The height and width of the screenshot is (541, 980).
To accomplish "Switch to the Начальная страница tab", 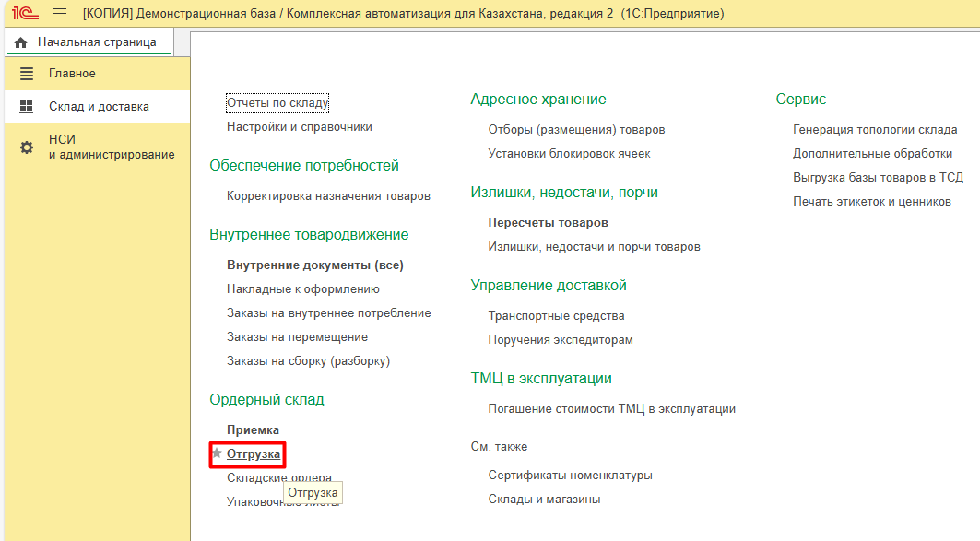I will pyautogui.click(x=89, y=42).
